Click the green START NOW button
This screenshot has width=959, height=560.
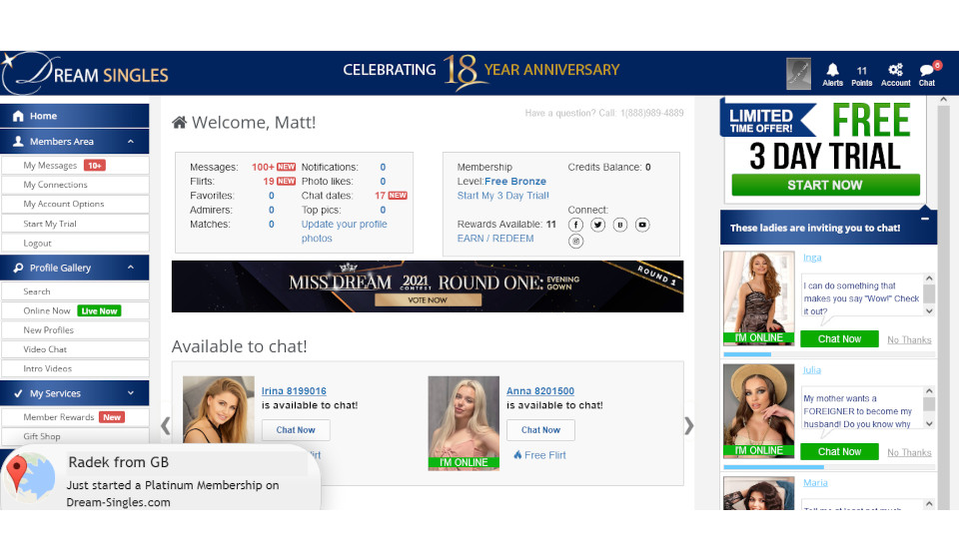tap(824, 185)
